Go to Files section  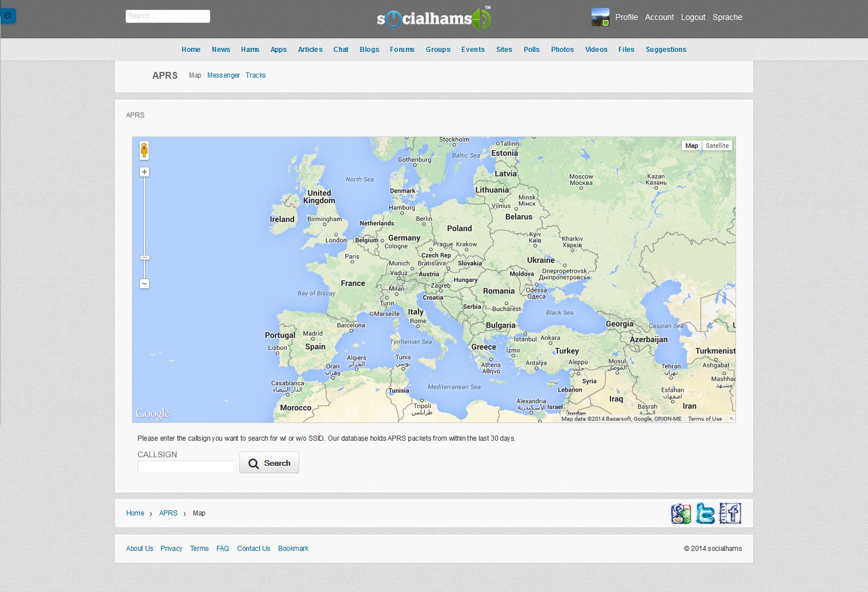(x=626, y=50)
